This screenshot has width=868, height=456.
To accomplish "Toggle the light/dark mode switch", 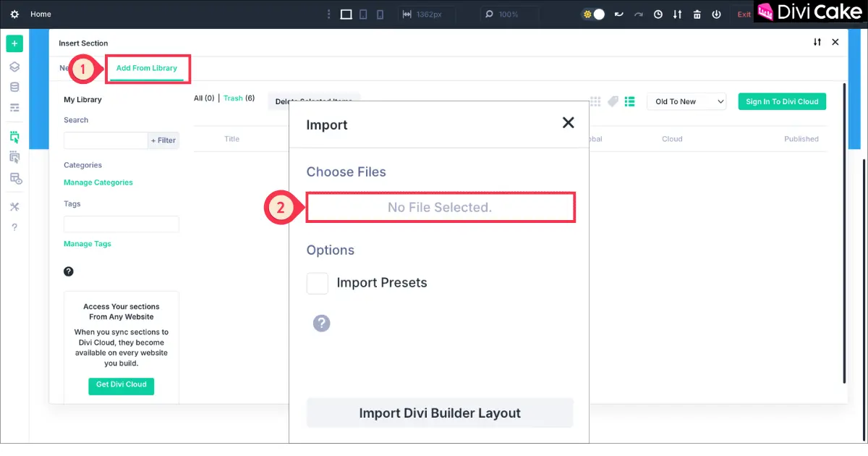I will point(594,14).
